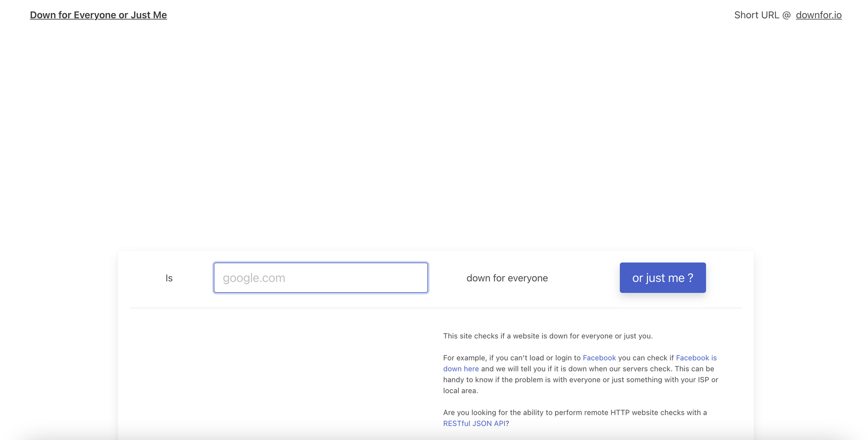Navigate via the downfor.io link at top right
The width and height of the screenshot is (868, 440).
click(819, 15)
